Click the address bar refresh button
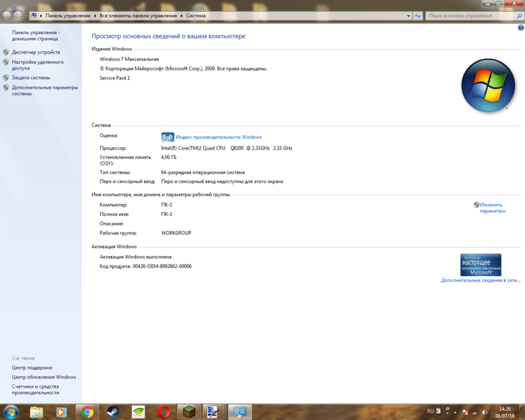Screen dimensions: 525x420 [417, 16]
